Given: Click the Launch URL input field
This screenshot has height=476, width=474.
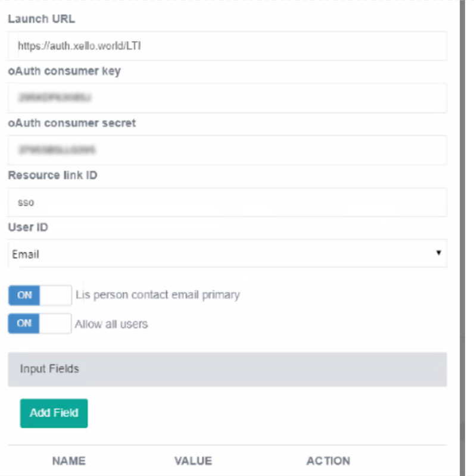Looking at the screenshot, I should (x=227, y=46).
